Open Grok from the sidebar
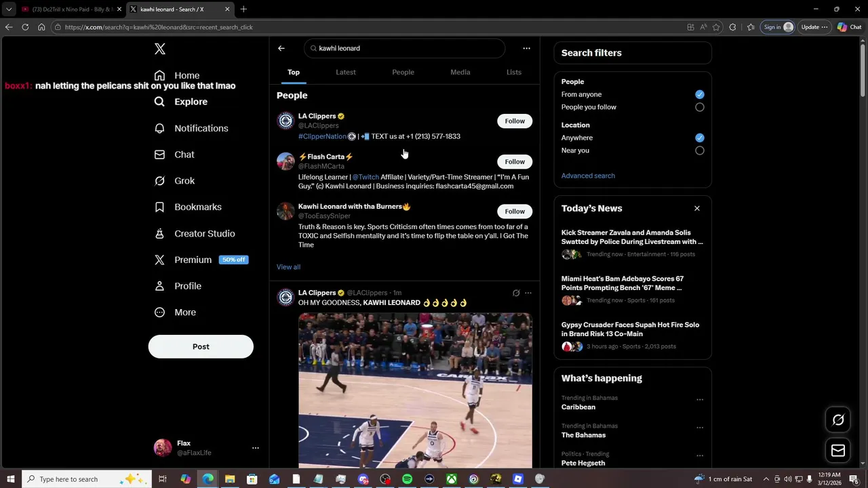 174,181
